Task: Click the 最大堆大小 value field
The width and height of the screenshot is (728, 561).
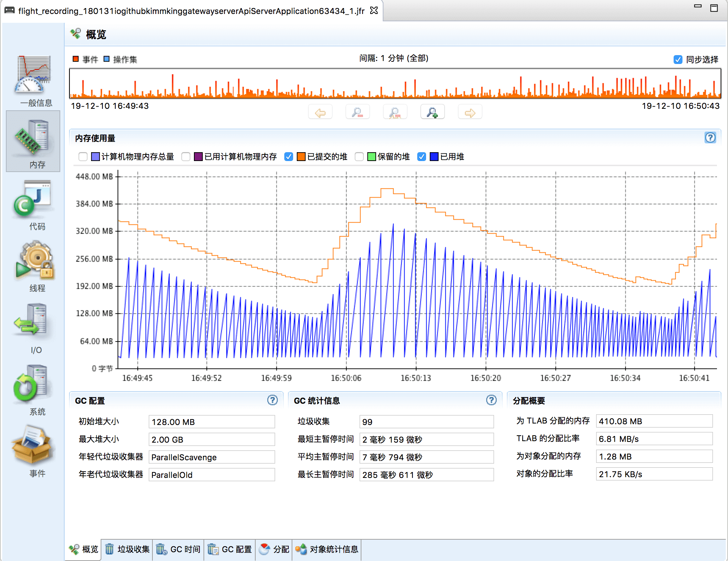Action: (212, 439)
